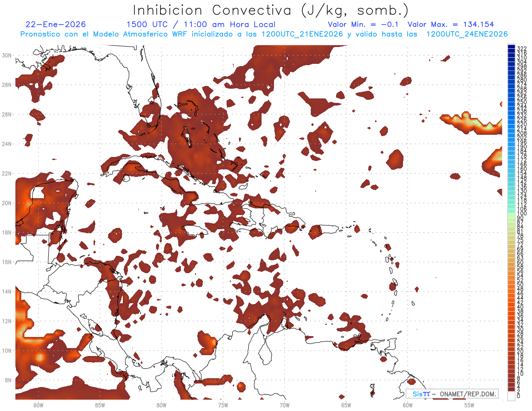Click the '16N' latitude label
Screen dimensions: 532x411
tap(7, 262)
